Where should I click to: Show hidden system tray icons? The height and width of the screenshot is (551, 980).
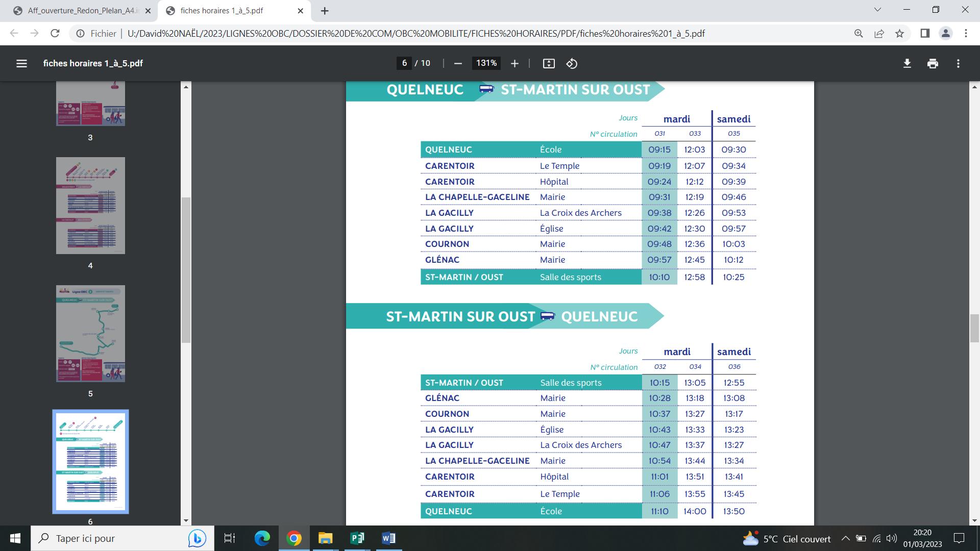point(845,538)
